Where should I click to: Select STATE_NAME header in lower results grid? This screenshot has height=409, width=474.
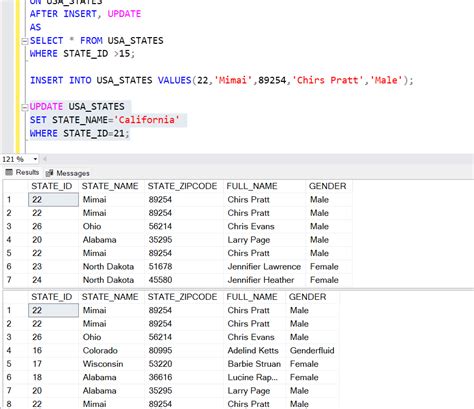click(110, 297)
